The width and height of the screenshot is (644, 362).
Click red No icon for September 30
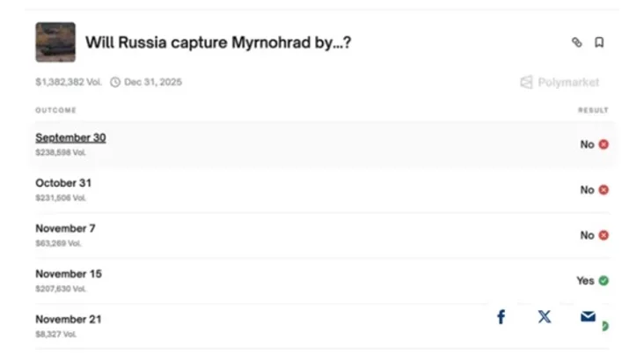point(604,144)
